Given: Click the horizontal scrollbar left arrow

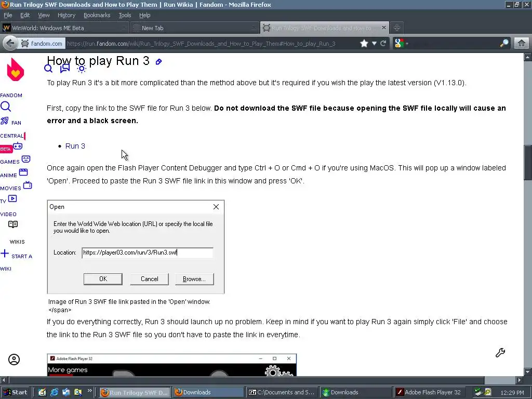Looking at the screenshot, I should coord(4,380).
